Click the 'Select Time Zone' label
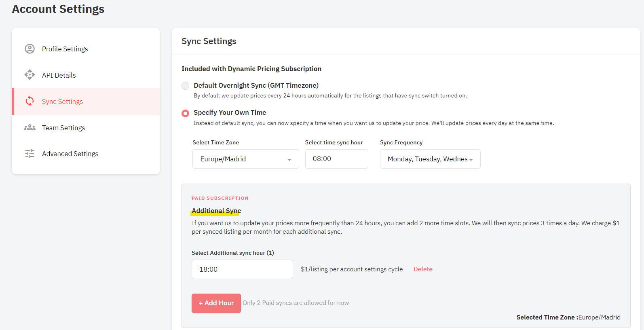644x330 pixels. (x=216, y=142)
